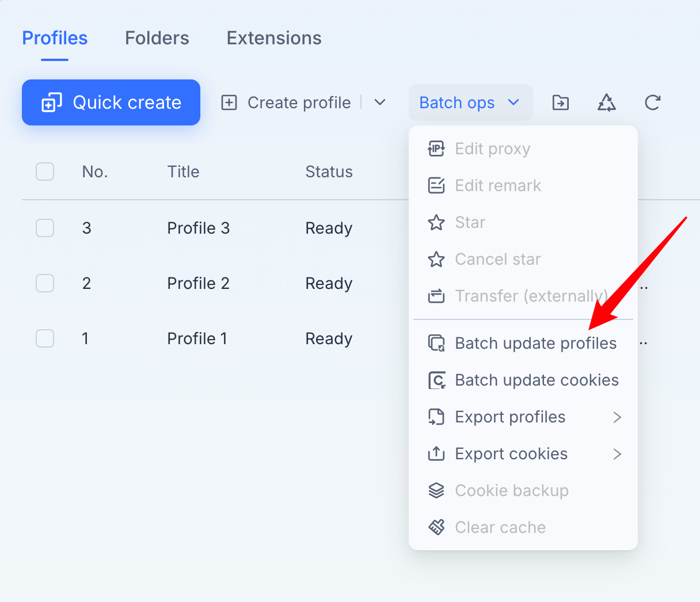
Task: Select the Profile 1 row title
Action: [197, 338]
